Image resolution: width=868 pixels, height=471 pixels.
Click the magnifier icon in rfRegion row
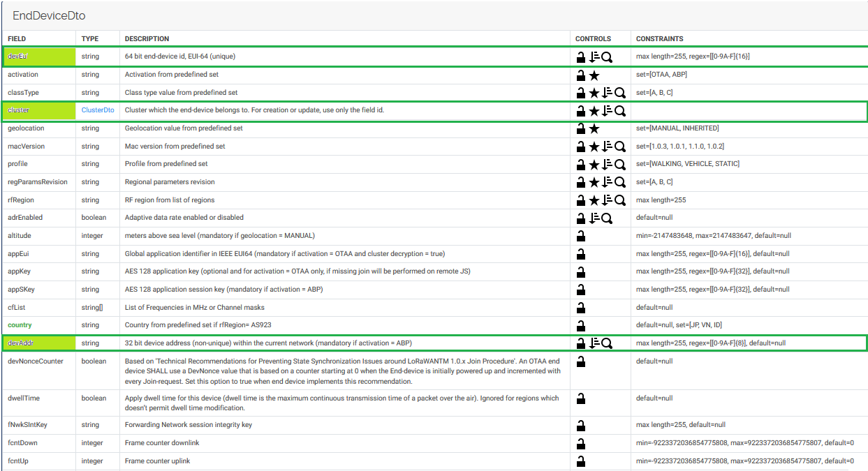point(619,201)
